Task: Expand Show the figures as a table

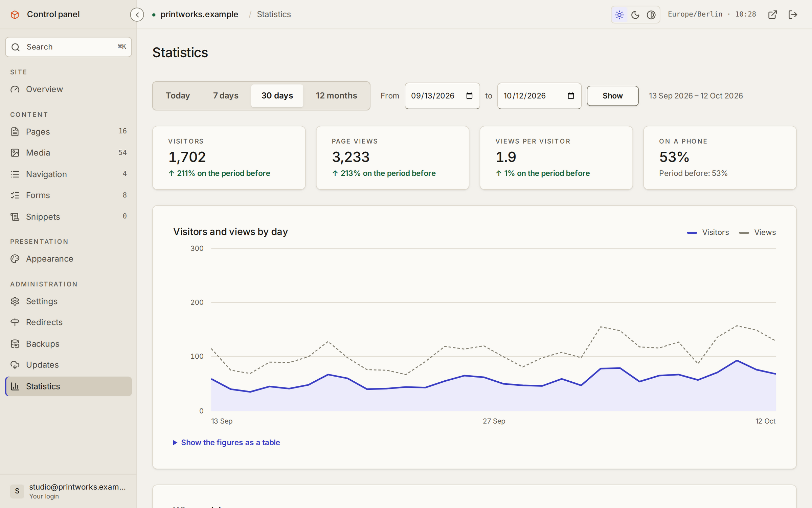Action: click(x=226, y=442)
